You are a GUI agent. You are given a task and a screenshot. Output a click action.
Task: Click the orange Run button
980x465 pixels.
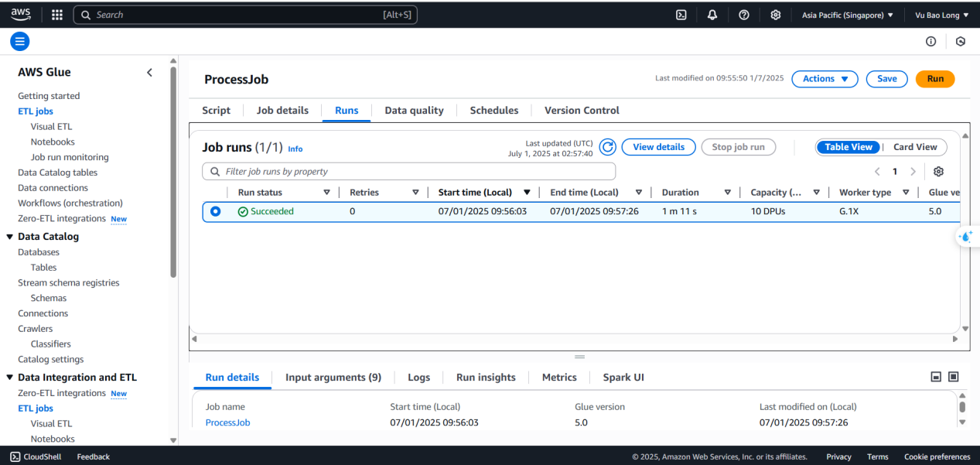pos(935,79)
